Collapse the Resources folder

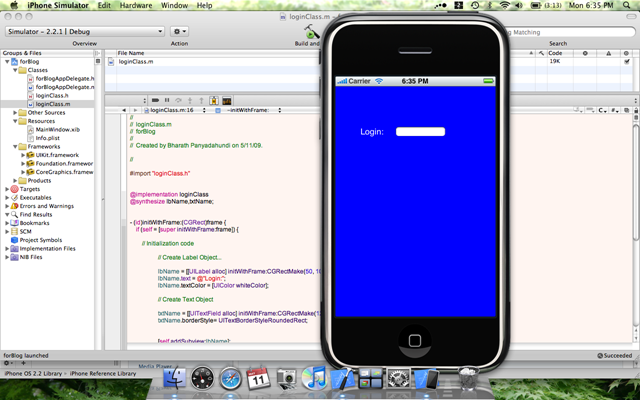[15, 121]
